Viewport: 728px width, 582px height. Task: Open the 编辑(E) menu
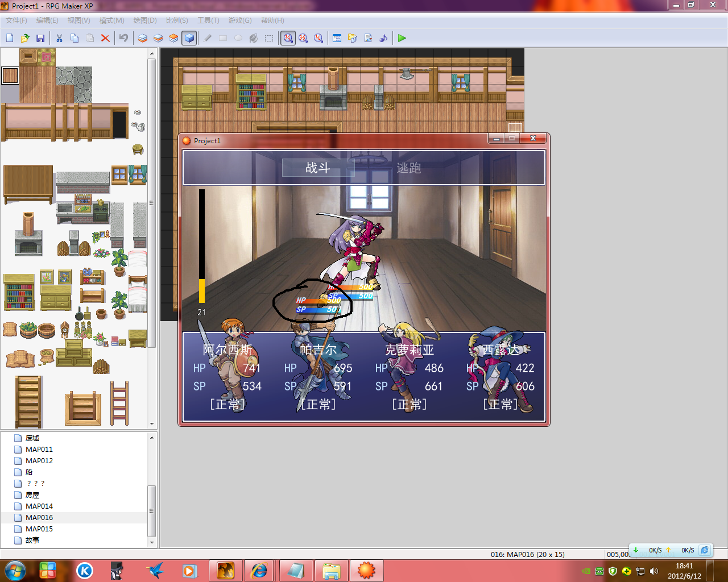click(47, 20)
